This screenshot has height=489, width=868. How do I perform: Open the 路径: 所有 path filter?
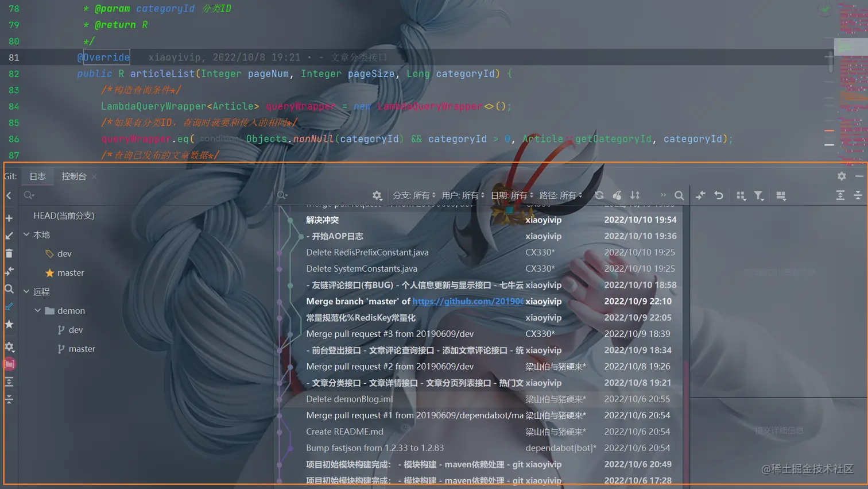(560, 195)
